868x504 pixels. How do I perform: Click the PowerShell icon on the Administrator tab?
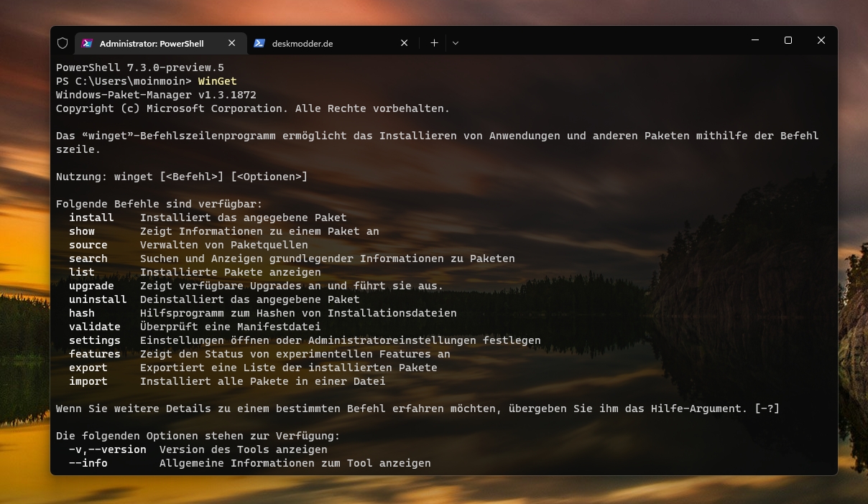click(x=87, y=43)
